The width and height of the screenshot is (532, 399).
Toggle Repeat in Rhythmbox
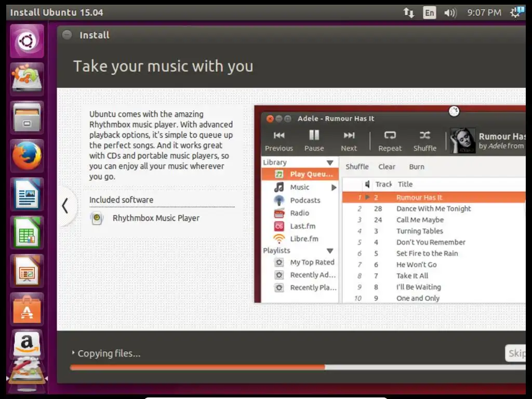(x=390, y=141)
